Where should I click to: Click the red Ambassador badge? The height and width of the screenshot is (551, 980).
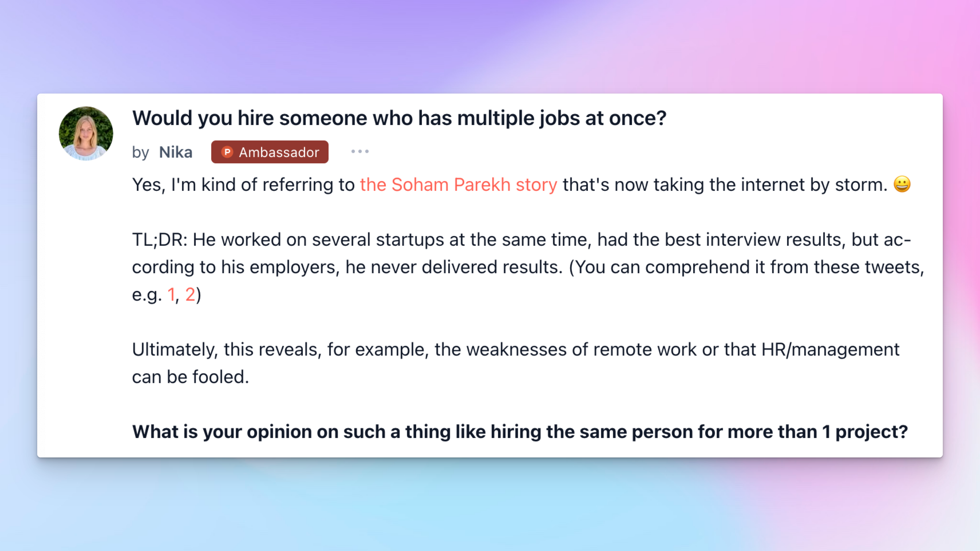pyautogui.click(x=270, y=152)
